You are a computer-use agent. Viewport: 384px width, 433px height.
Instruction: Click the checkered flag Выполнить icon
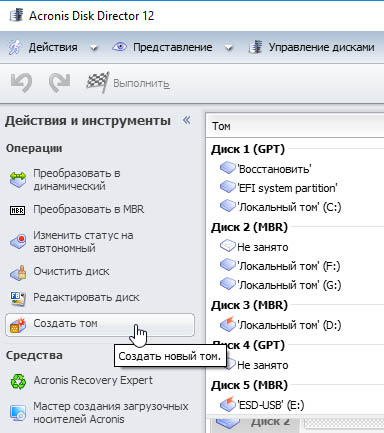[97, 82]
